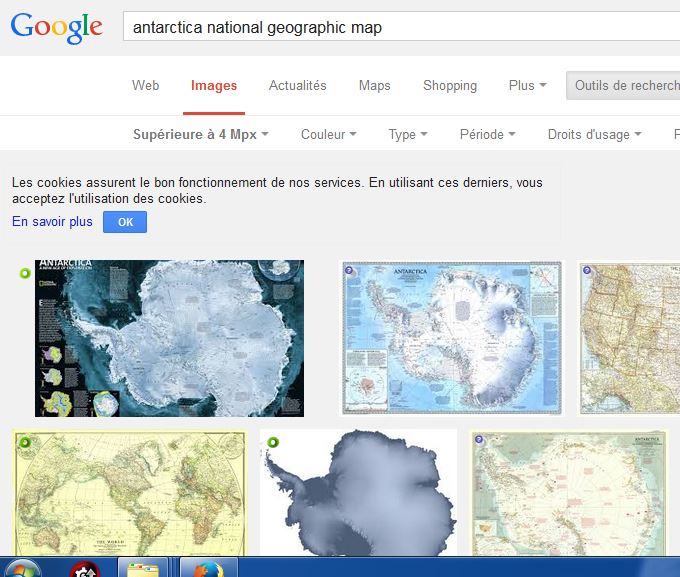Viewport: 680px width, 577px height.
Task: Open the En savoir plus link
Action: (x=52, y=222)
